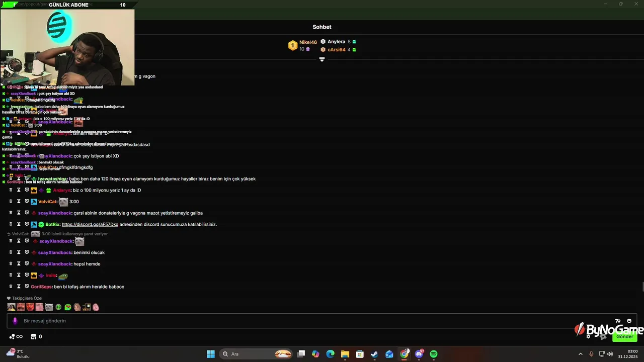Screen dimensions: 644x362
Task: Click the BotRix username
Action: [x=52, y=224]
